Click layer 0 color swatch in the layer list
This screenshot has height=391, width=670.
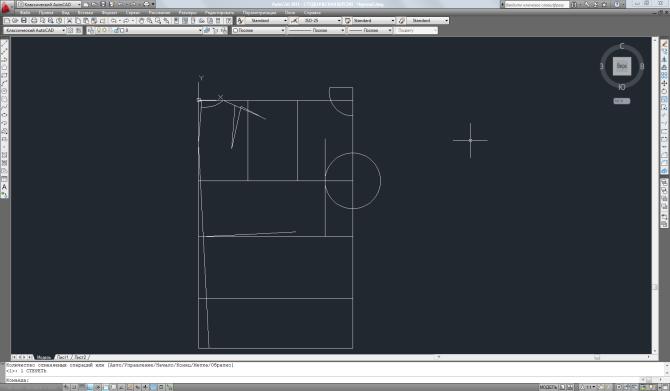click(x=122, y=30)
